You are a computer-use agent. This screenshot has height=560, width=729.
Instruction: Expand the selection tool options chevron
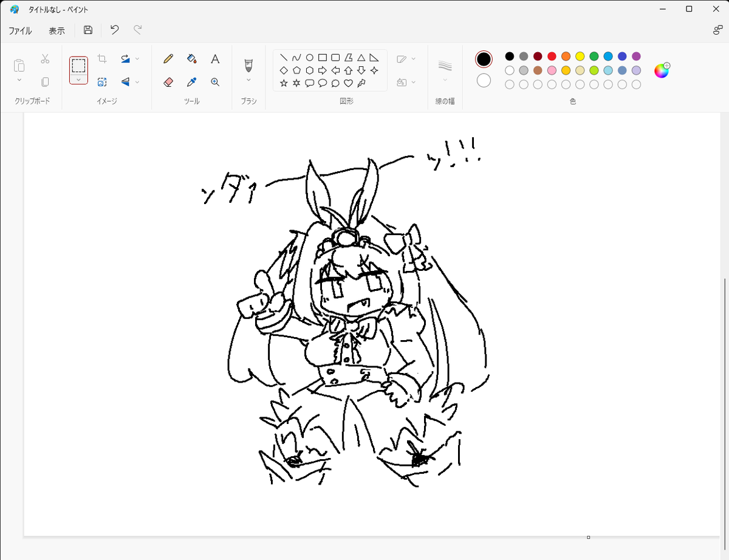pos(78,80)
